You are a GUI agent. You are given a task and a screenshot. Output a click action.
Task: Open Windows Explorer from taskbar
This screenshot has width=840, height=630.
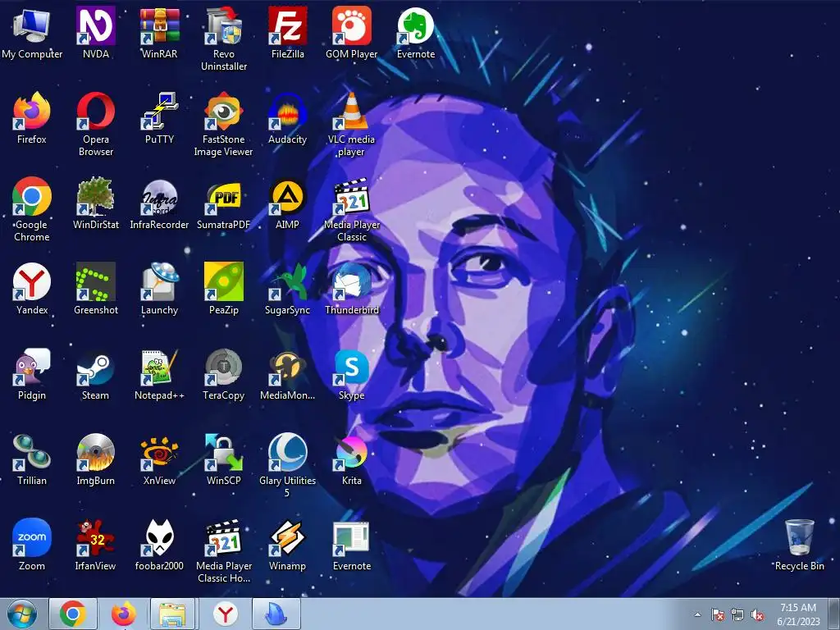pyautogui.click(x=173, y=614)
